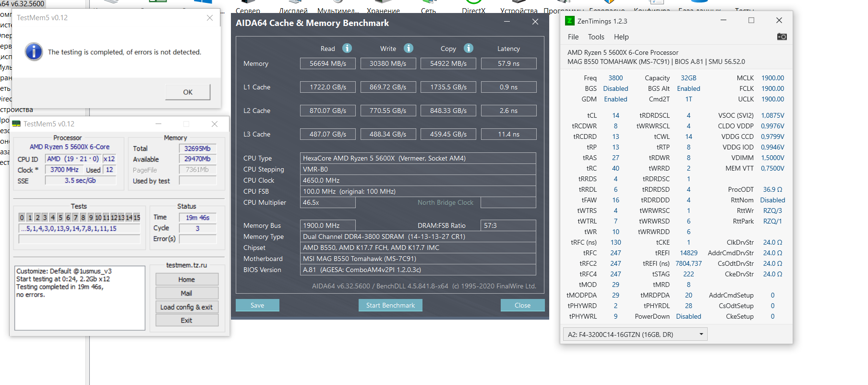Click the CPU Stepping field VMR-B0
This screenshot has width=868, height=385.
pyautogui.click(x=418, y=169)
